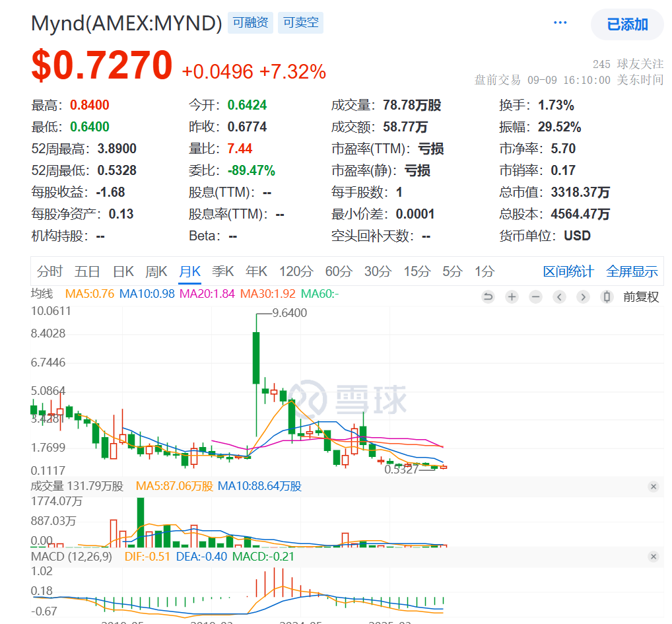
Task: Click the 总市值 value 3318.37万
Action: point(580,192)
